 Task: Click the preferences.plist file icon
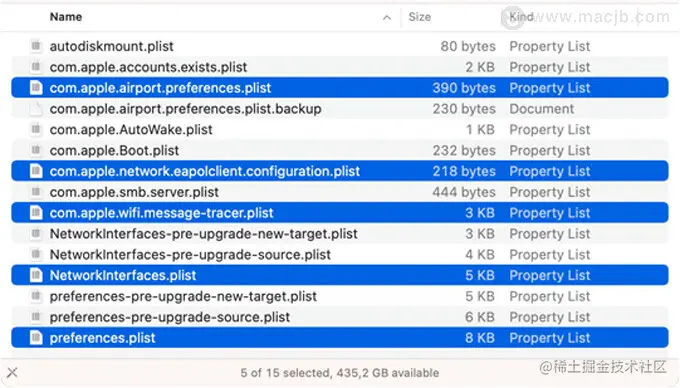[x=36, y=337]
